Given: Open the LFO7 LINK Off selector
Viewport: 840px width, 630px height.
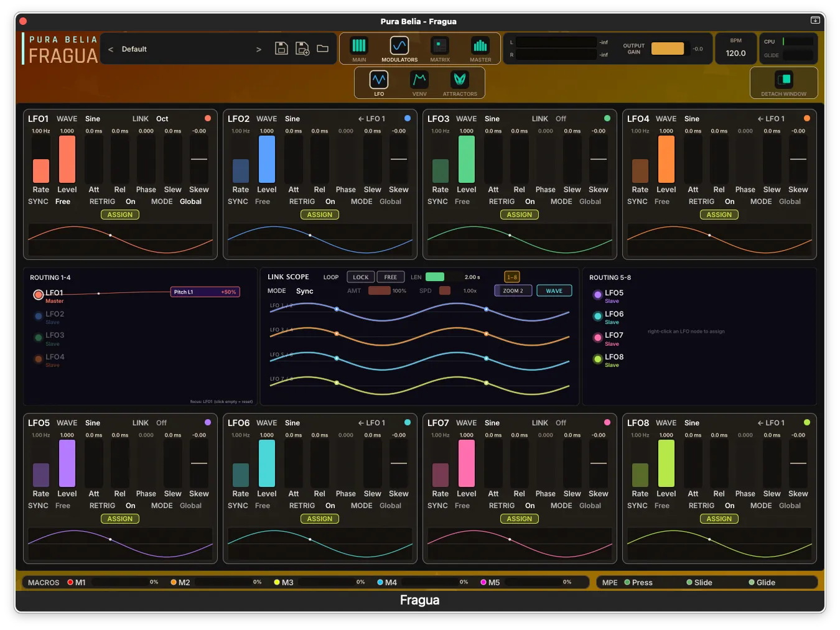Looking at the screenshot, I should pyautogui.click(x=561, y=423).
